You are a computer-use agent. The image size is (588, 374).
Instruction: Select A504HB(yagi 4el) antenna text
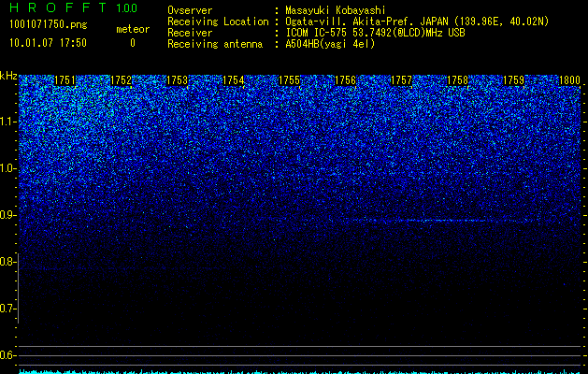(x=330, y=44)
